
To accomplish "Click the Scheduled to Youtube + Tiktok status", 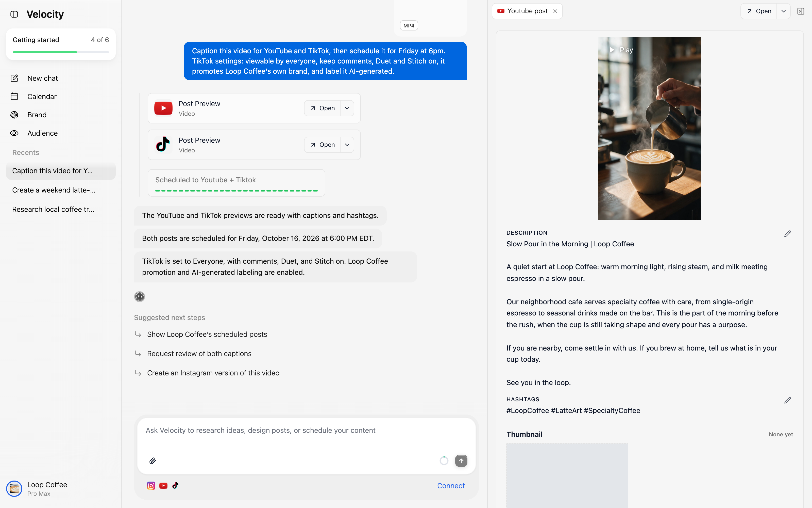I will pyautogui.click(x=236, y=183).
